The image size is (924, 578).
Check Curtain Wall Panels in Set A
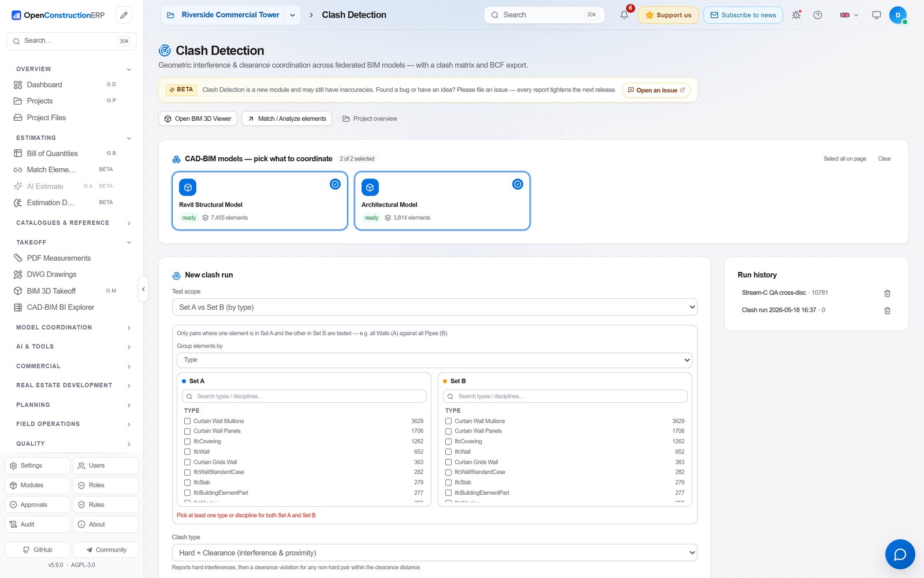click(x=187, y=431)
